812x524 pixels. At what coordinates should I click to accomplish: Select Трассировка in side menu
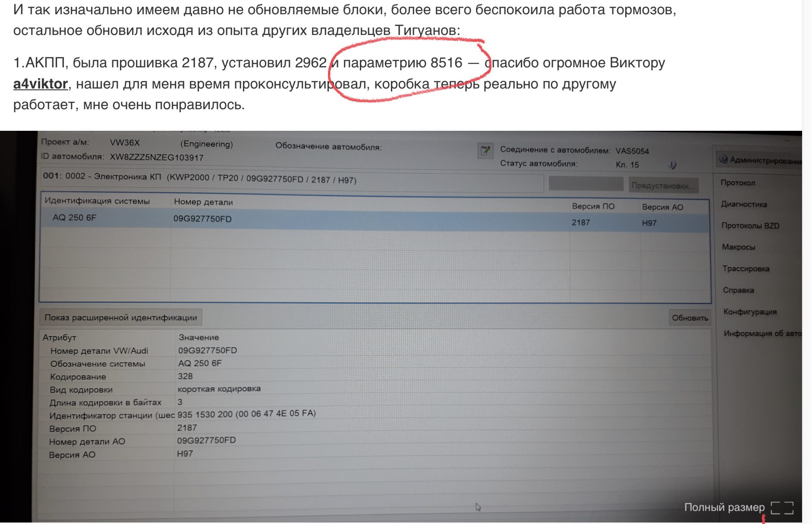pos(746,268)
